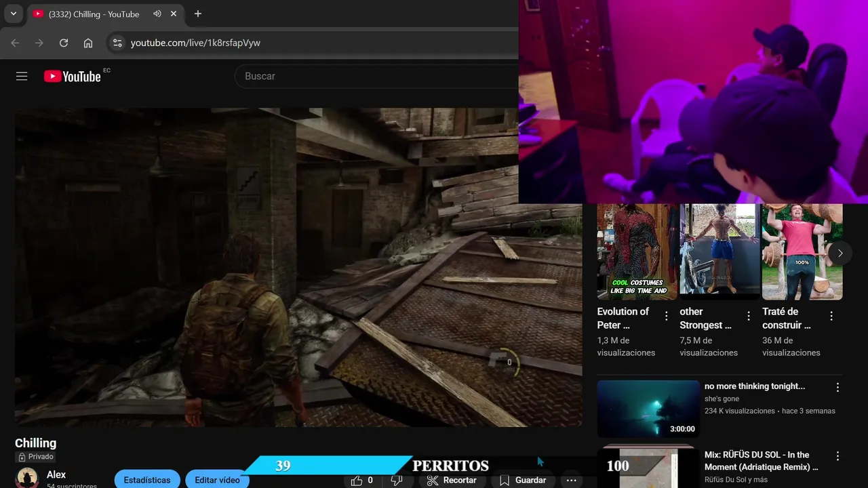868x488 pixels.
Task: Play no more thinking tonight video thumbnail
Action: point(648,409)
